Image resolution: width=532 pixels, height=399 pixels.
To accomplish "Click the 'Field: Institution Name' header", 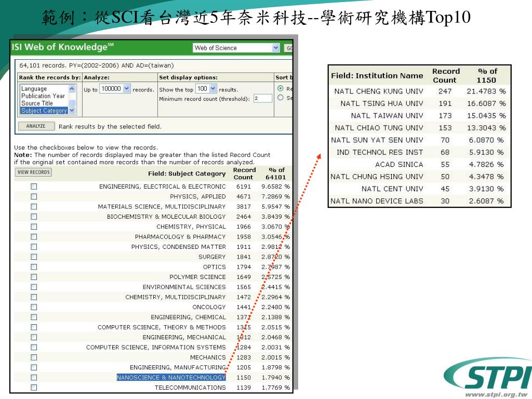I will tap(377, 76).
